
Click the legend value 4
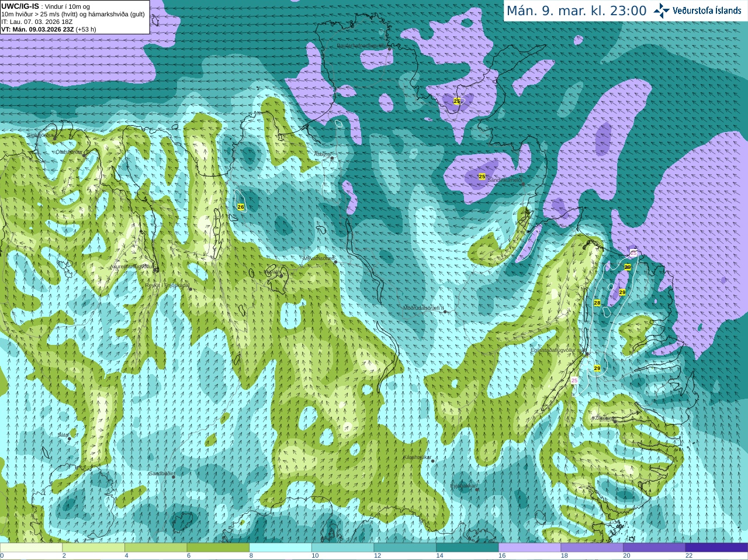click(x=126, y=556)
